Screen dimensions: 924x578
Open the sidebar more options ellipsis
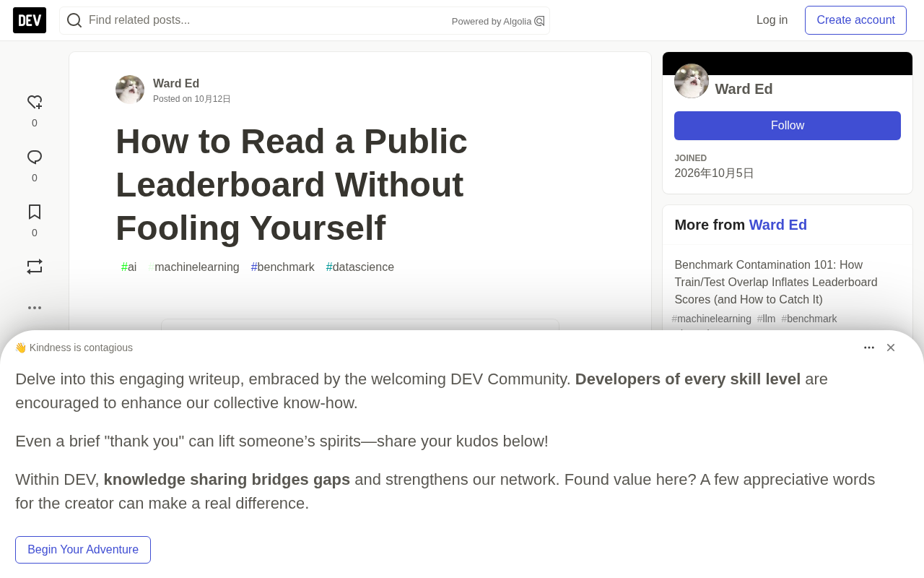(x=35, y=308)
